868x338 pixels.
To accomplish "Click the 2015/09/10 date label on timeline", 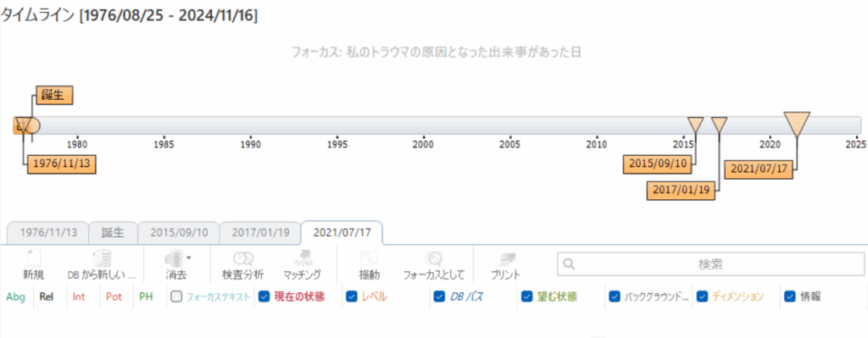I will point(657,164).
